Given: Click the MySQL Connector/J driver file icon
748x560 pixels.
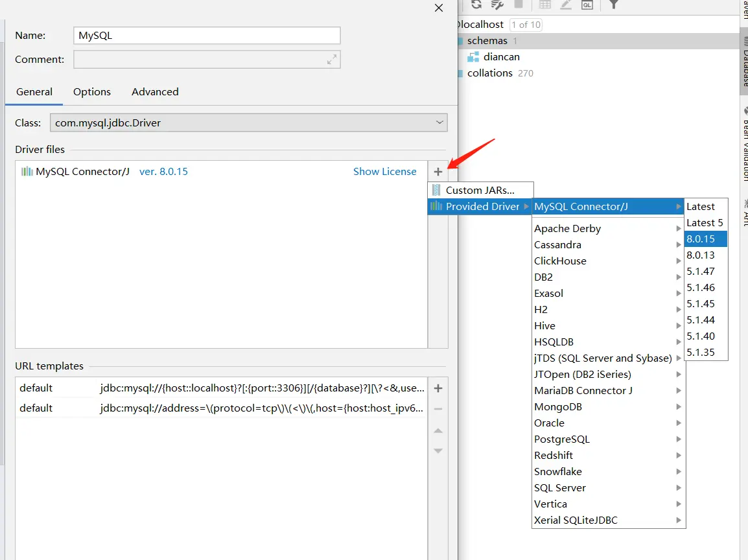Looking at the screenshot, I should point(27,171).
